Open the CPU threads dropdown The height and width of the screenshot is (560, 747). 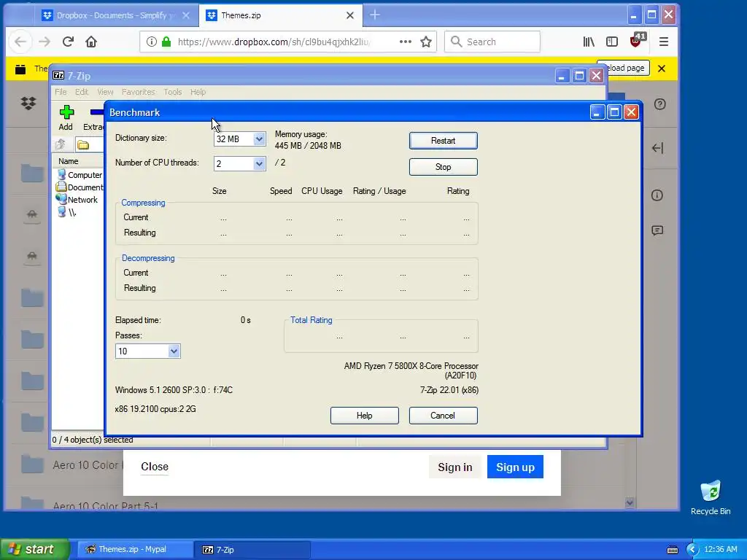tap(259, 164)
